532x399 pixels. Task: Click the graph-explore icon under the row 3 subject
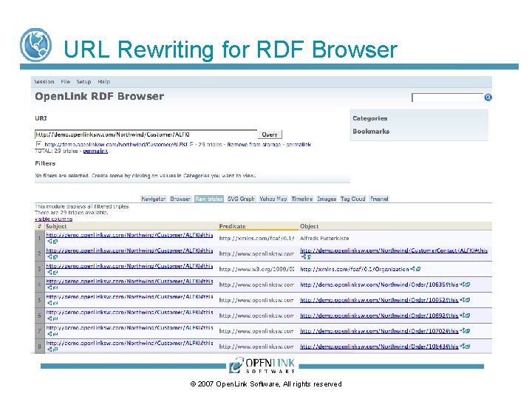click(x=50, y=273)
